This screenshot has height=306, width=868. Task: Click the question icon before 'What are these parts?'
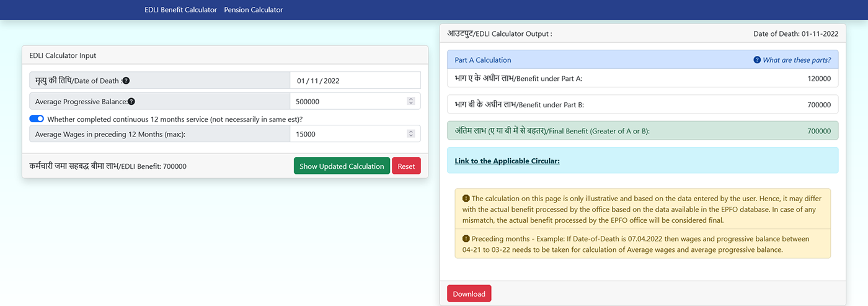point(757,60)
